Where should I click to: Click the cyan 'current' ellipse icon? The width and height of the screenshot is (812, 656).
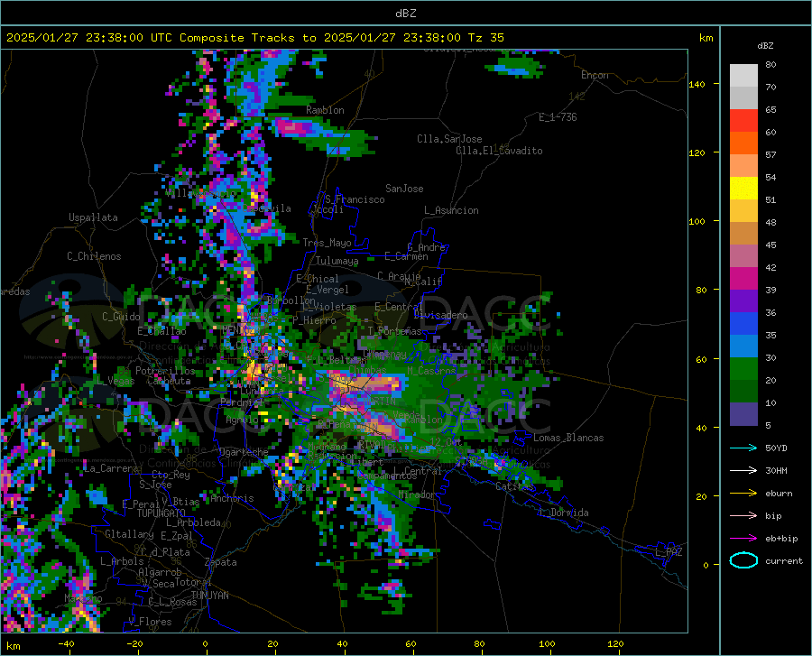tap(743, 560)
